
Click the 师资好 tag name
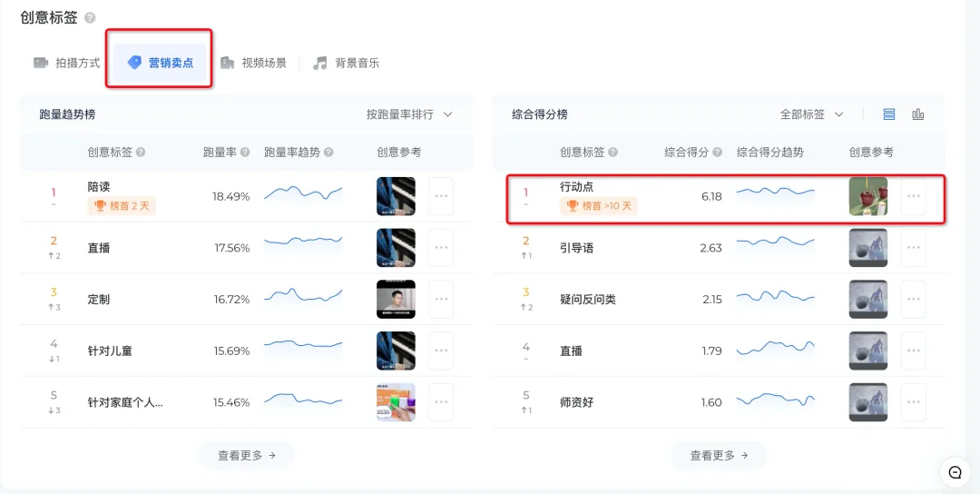click(x=577, y=402)
